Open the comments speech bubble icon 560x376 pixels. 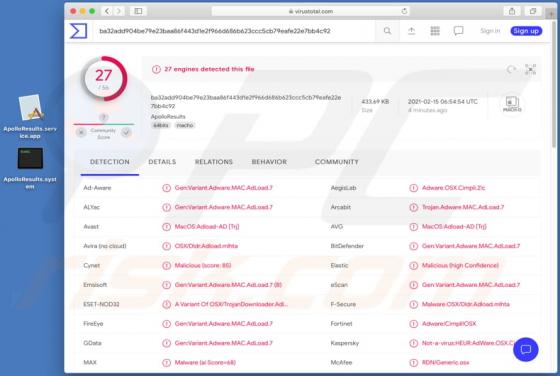[x=459, y=31]
